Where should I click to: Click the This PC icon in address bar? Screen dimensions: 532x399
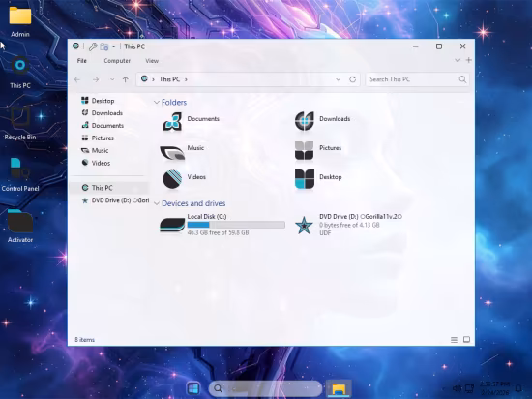(144, 78)
